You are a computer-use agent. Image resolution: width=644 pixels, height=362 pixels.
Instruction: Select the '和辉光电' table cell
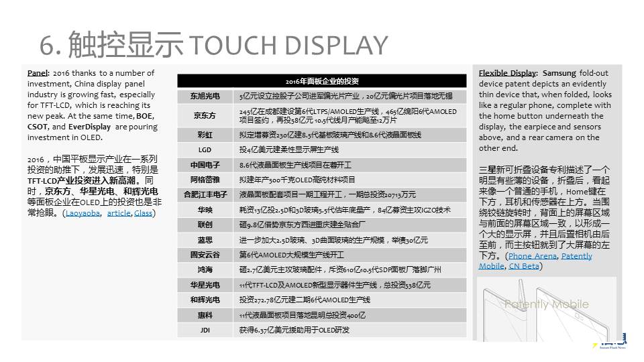[x=205, y=300]
